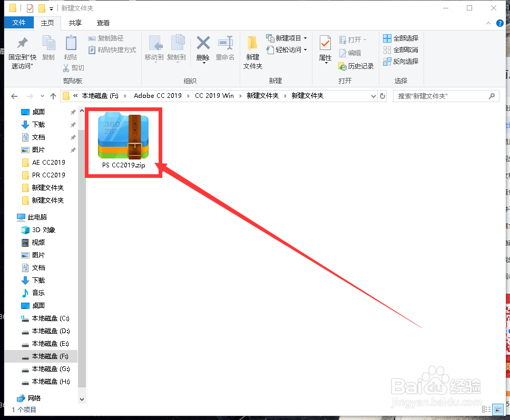Click the Forward navigation arrow
510x420 pixels.
click(x=30, y=96)
